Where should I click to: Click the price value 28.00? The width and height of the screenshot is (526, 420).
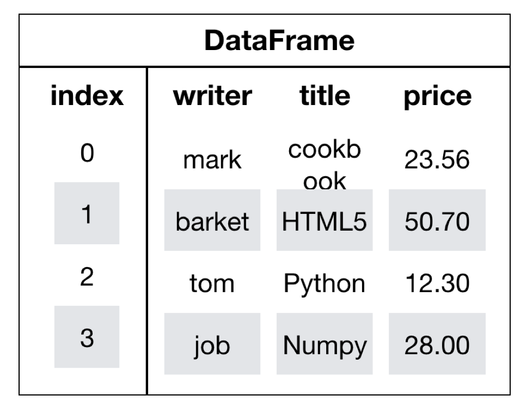coord(437,344)
